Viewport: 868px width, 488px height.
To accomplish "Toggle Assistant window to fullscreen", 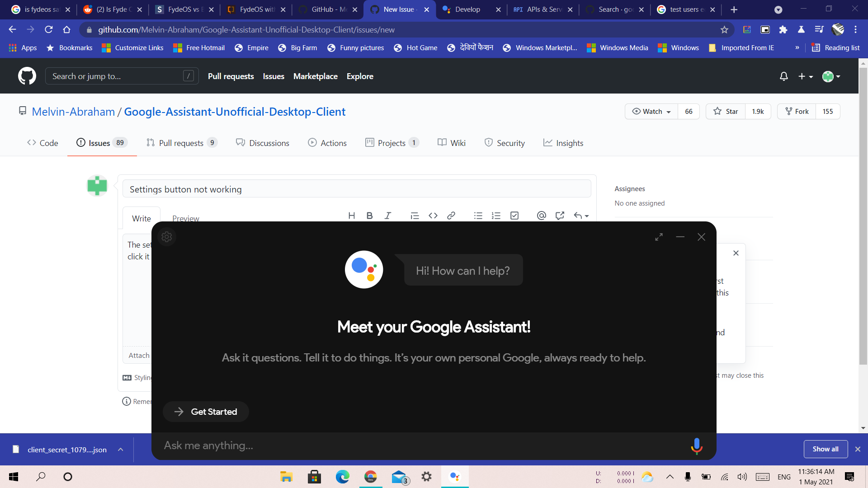I will [659, 236].
